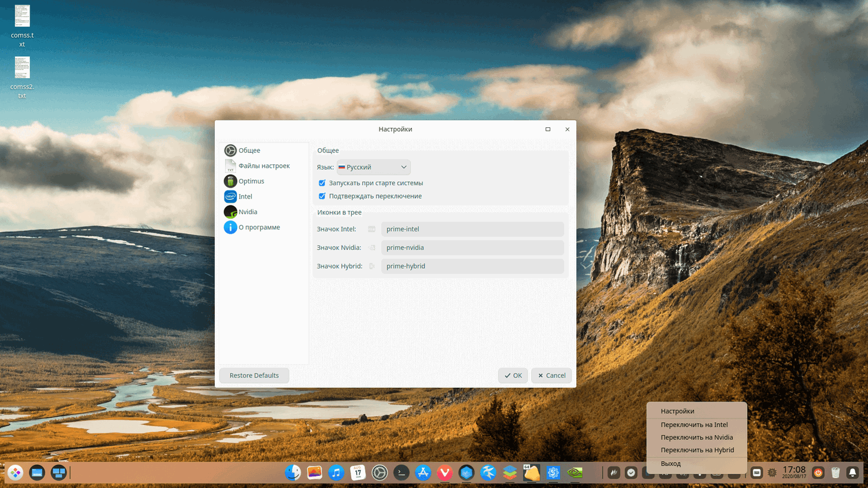Open the power button in the system tray

(818, 473)
